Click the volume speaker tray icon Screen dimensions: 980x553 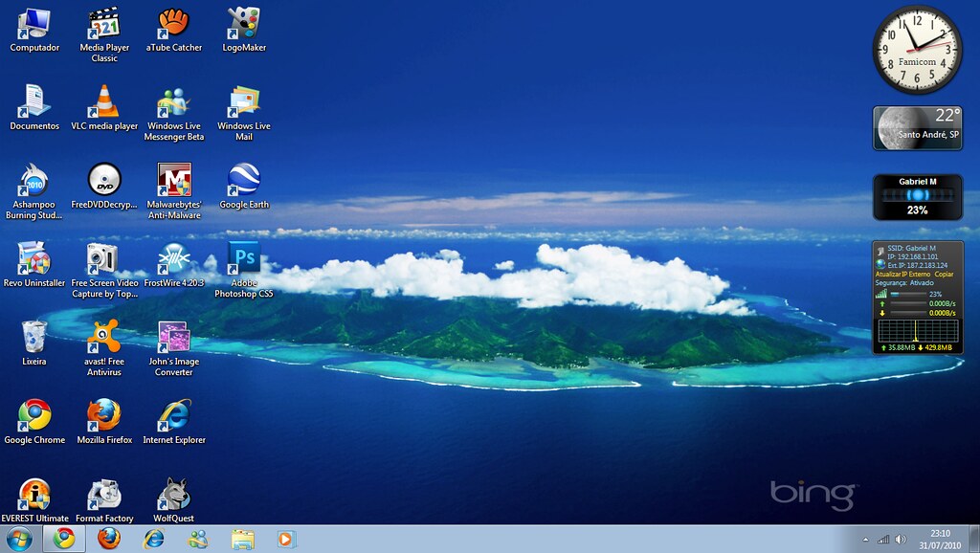click(901, 540)
